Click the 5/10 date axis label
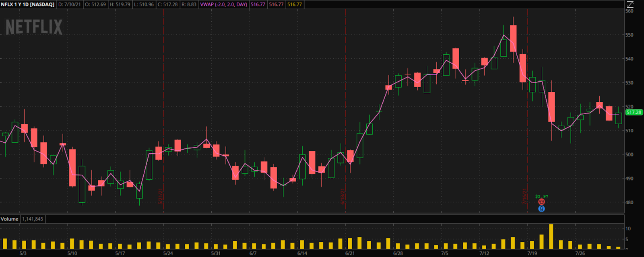This screenshot has height=257, width=644. [x=72, y=253]
